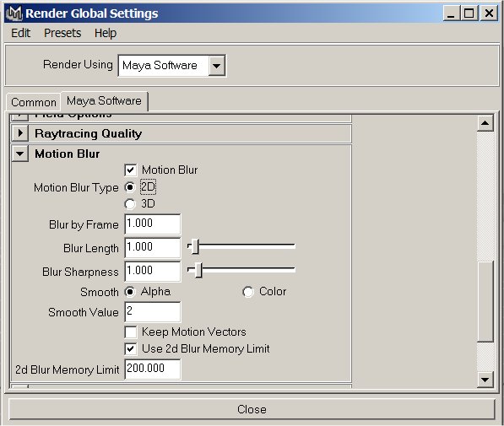Image resolution: width=504 pixels, height=426 pixels.
Task: Click the Blur Sharpness label
Action: pyautogui.click(x=80, y=272)
